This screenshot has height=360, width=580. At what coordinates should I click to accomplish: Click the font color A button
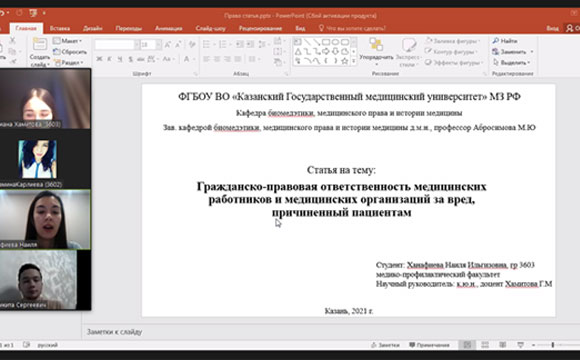186,59
